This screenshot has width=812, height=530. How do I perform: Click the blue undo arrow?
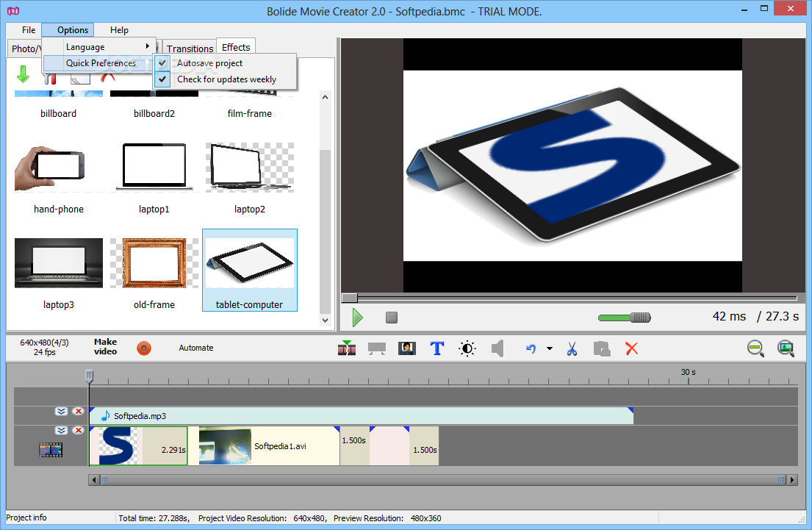coord(531,348)
